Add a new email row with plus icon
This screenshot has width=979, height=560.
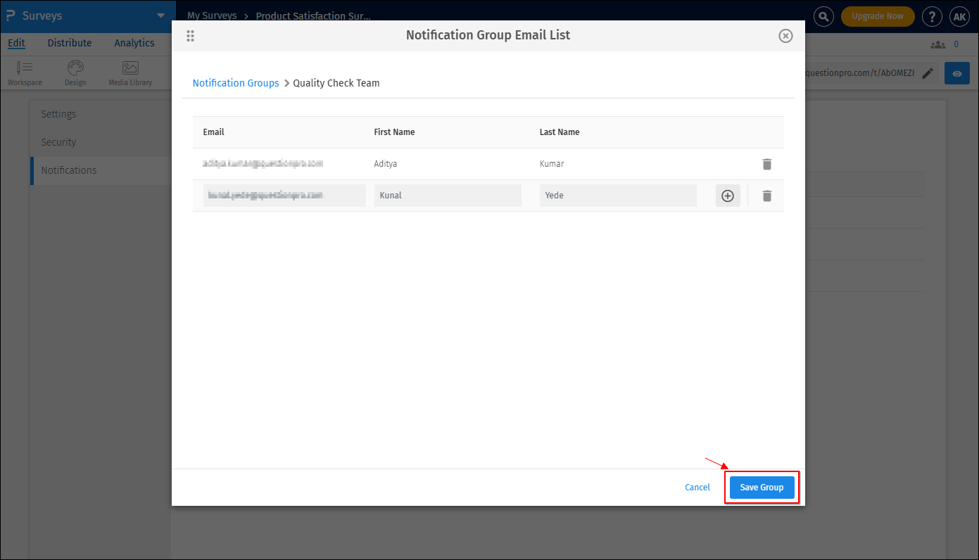pyautogui.click(x=728, y=196)
